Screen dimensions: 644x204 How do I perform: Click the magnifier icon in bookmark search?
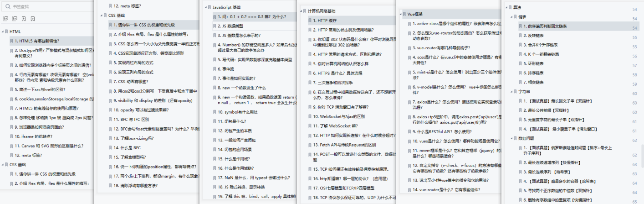pyautogui.click(x=7, y=6)
